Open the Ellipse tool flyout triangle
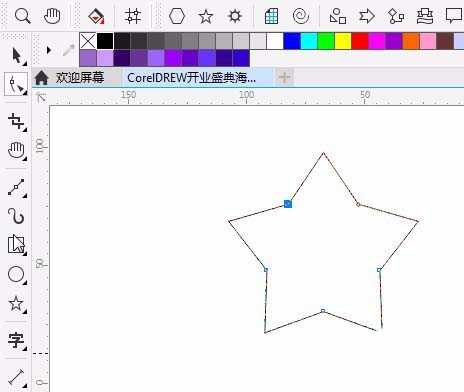This screenshot has height=392, width=464. pyautogui.click(x=25, y=283)
